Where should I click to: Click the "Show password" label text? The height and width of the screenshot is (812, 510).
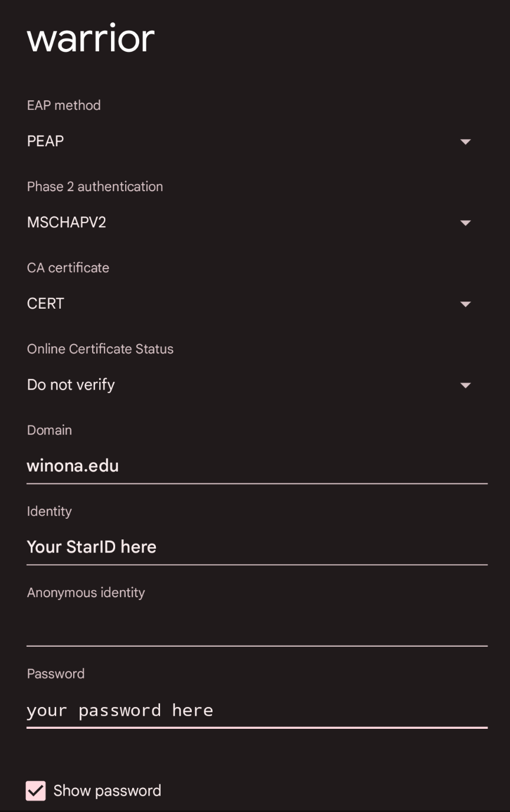(107, 791)
